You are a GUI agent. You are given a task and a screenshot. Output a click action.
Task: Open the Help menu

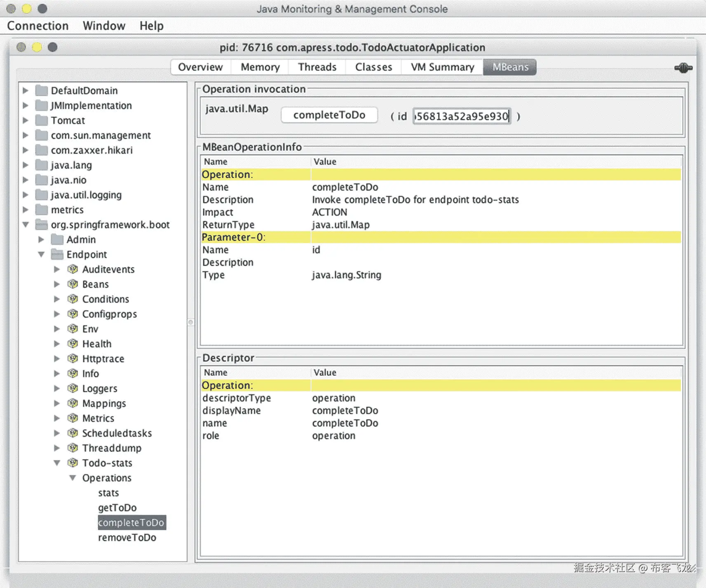[x=151, y=26]
